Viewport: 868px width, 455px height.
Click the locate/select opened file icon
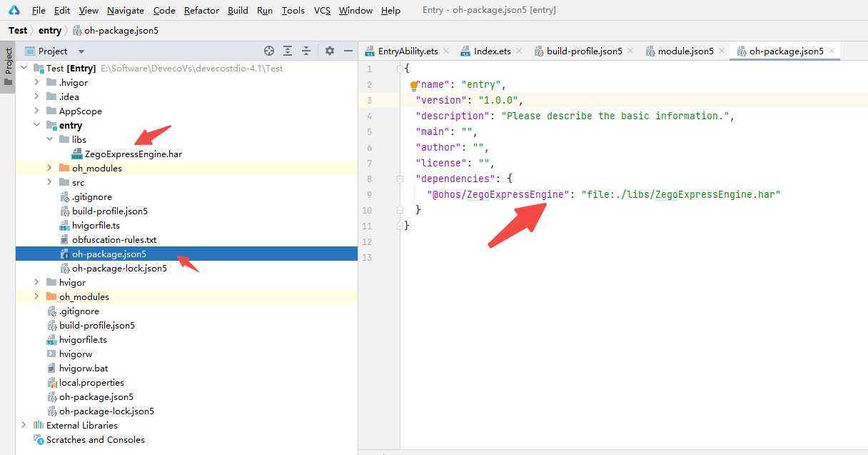[269, 51]
